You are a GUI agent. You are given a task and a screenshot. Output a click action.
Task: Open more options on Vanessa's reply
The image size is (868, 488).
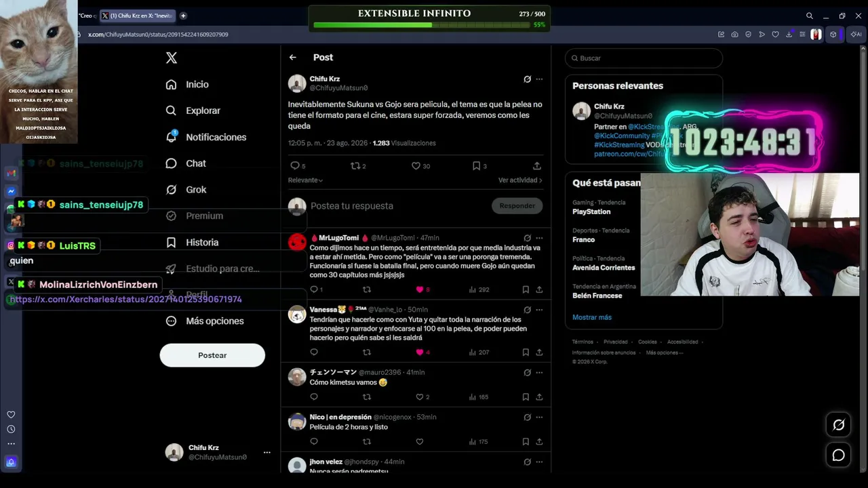click(539, 310)
